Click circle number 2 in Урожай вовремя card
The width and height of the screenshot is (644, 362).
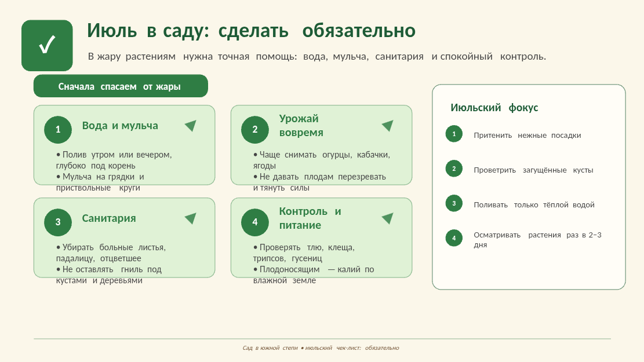[255, 130]
